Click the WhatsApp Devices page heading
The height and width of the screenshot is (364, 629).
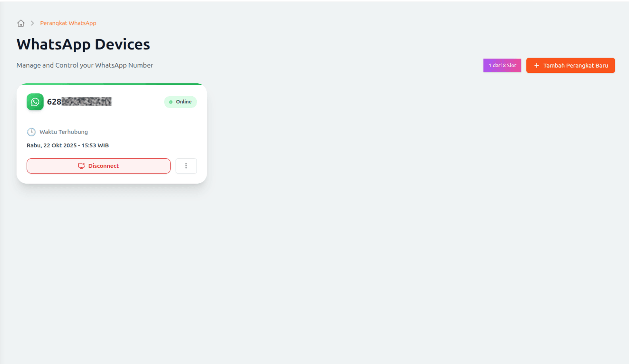tap(83, 44)
